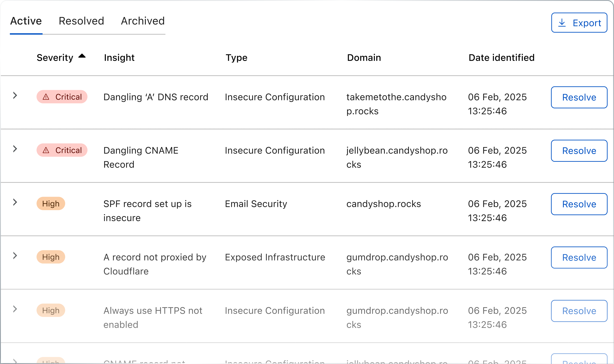Click the Insight column header
614x364 pixels.
(119, 58)
